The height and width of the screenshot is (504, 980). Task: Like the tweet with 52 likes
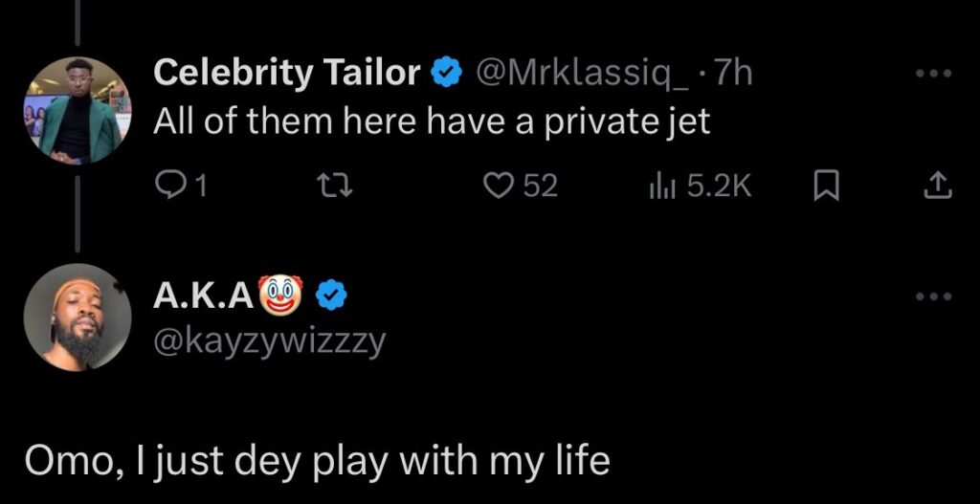(497, 185)
